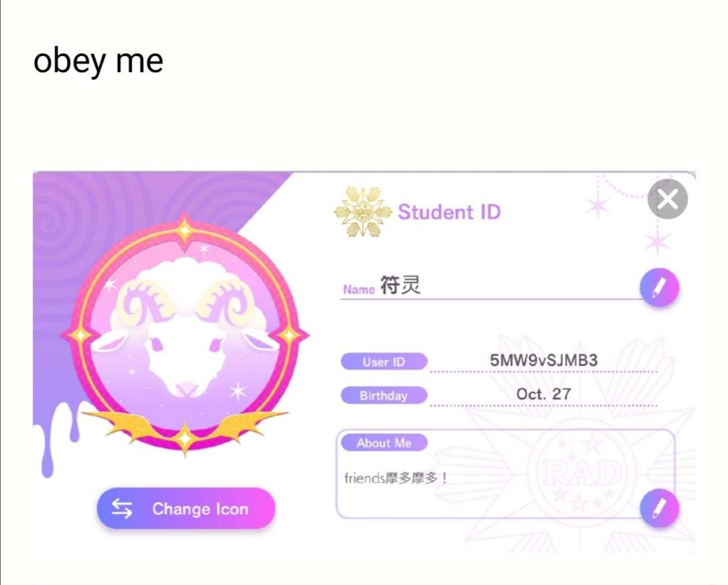Click the User ID label pill

coord(384,362)
